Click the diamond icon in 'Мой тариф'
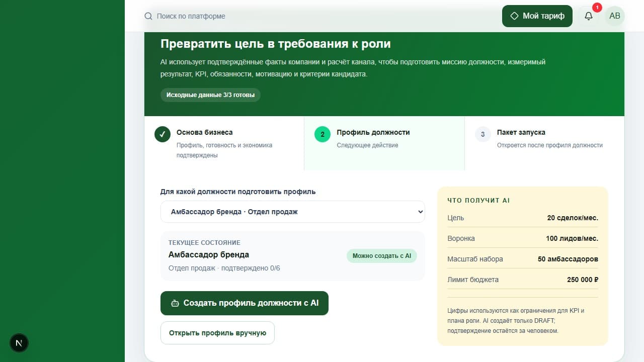Image resolution: width=644 pixels, height=362 pixels. point(514,16)
